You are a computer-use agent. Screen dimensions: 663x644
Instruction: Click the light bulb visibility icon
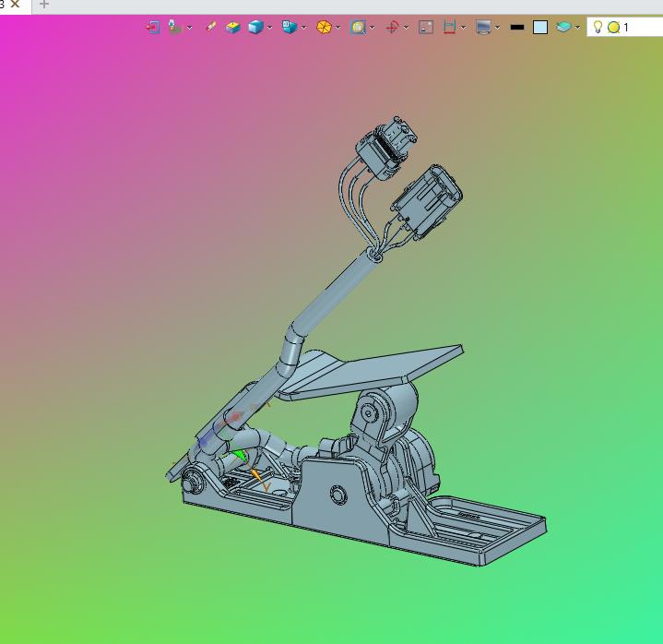(x=598, y=27)
